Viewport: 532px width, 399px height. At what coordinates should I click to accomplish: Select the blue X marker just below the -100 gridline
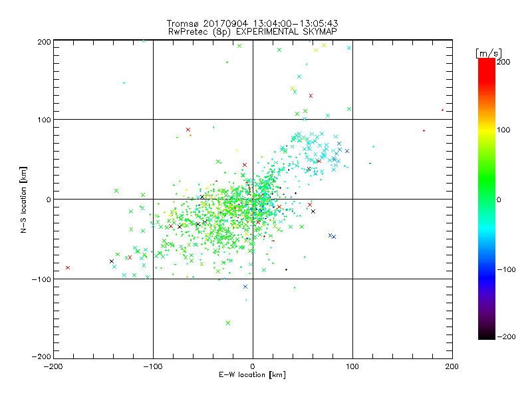pyautogui.click(x=245, y=287)
